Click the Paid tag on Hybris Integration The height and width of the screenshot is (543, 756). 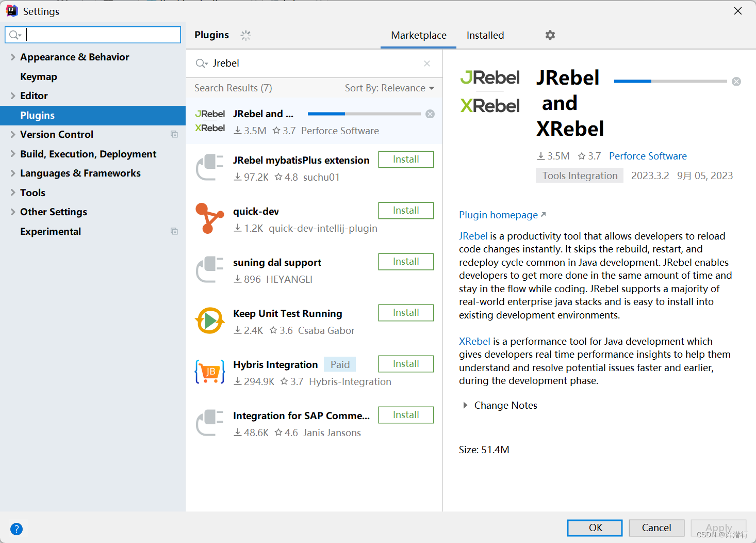tap(340, 364)
